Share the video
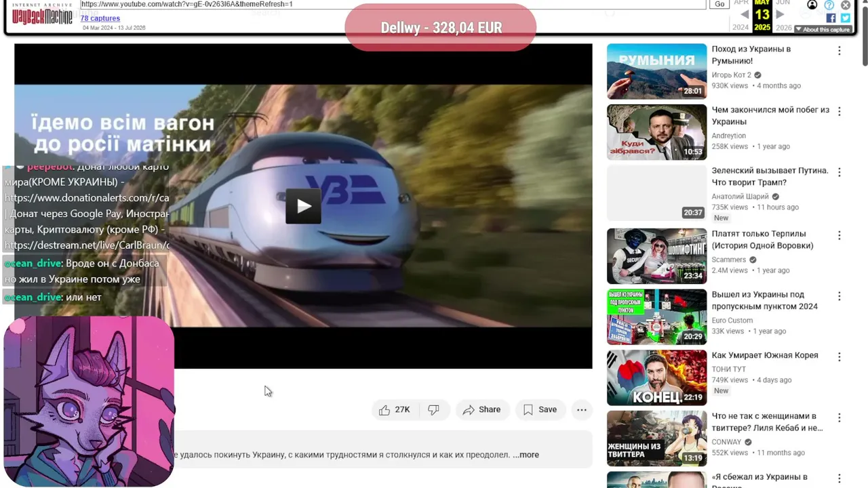This screenshot has width=868, height=488. (481, 409)
